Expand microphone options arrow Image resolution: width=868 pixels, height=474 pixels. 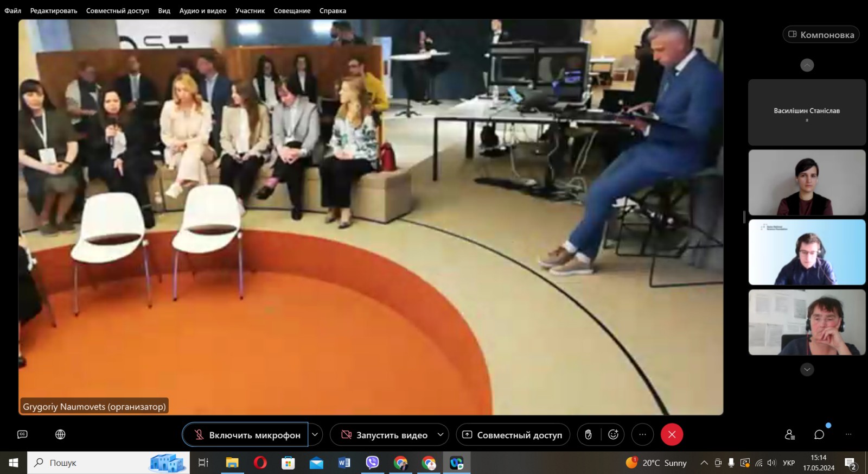coord(315,434)
